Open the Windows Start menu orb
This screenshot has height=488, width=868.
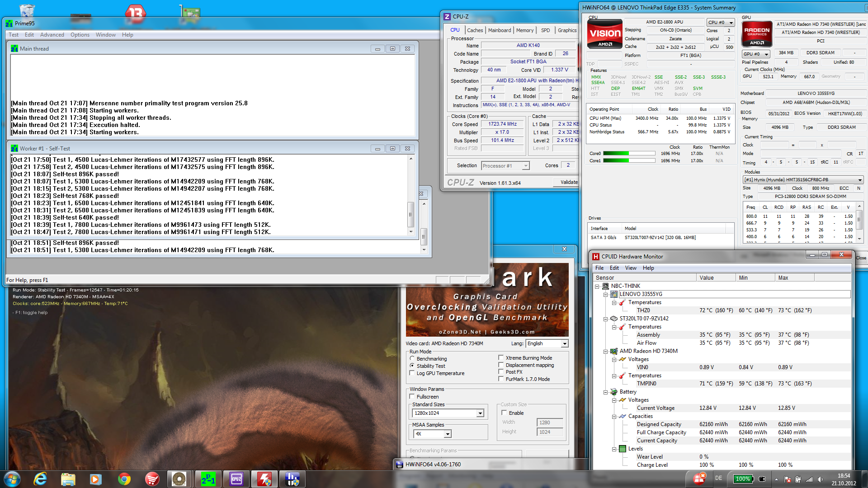12,479
